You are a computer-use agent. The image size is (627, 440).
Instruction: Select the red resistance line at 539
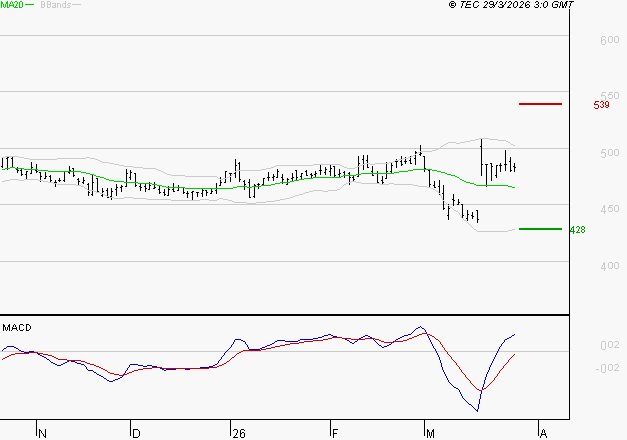coord(541,104)
